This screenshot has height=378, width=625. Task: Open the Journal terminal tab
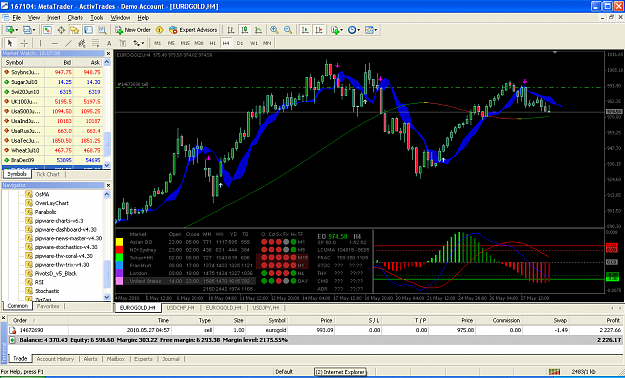pos(171,359)
